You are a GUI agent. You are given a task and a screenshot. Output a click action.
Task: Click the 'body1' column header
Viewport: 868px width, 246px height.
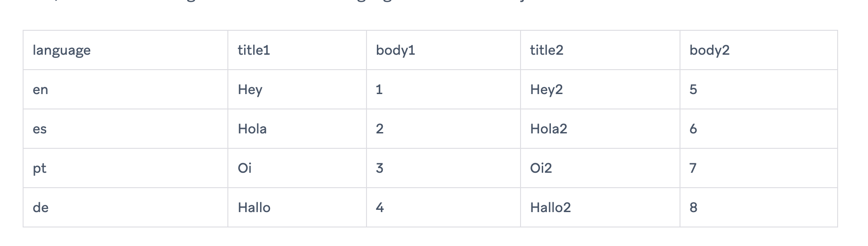click(x=395, y=50)
